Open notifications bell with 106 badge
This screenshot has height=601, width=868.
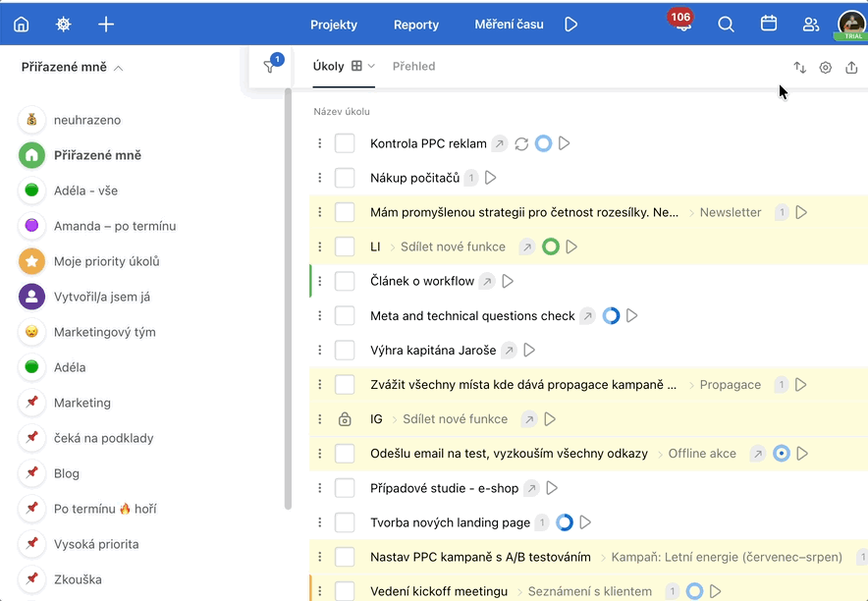681,26
